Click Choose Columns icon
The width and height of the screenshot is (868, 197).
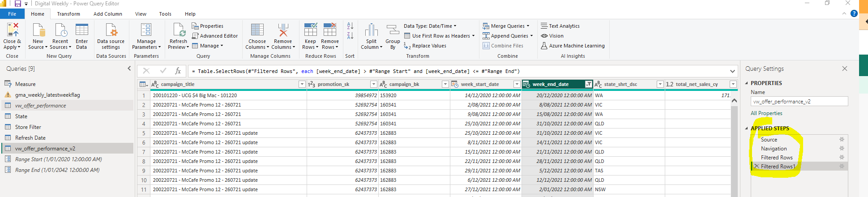257,30
